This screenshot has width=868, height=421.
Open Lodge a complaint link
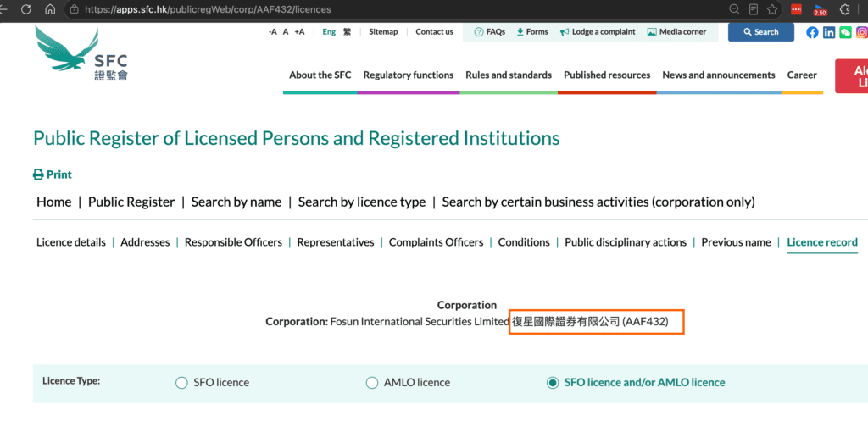coord(598,32)
